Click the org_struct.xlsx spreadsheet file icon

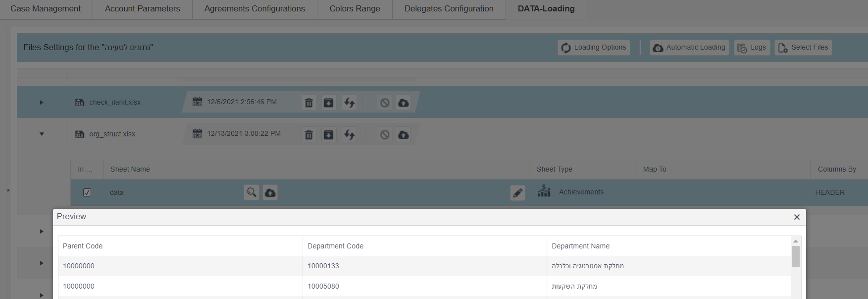pyautogui.click(x=80, y=134)
